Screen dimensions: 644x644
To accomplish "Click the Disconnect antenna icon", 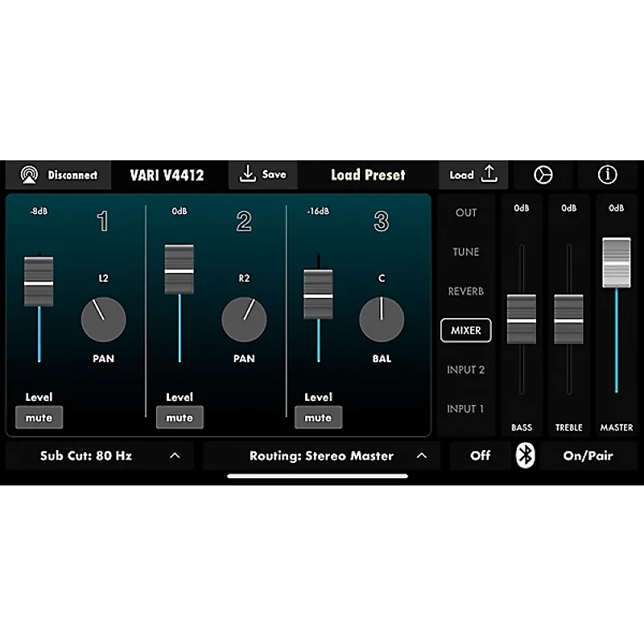I will pos(28,175).
